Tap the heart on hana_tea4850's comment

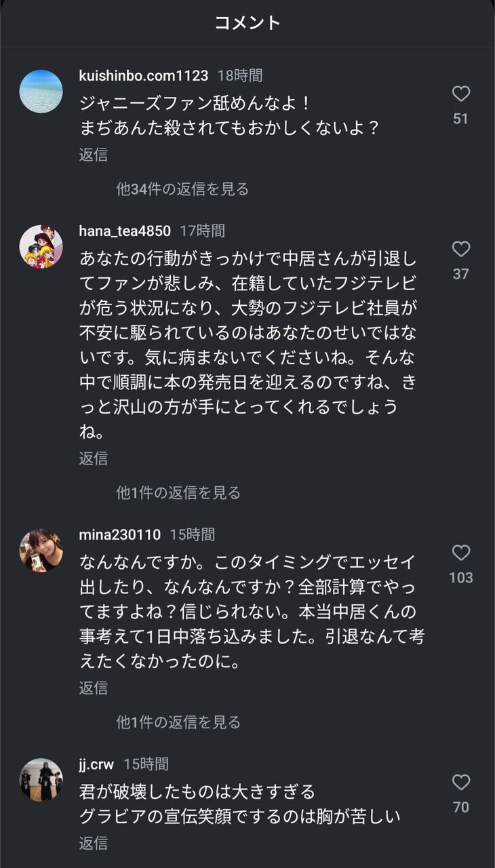(x=461, y=250)
